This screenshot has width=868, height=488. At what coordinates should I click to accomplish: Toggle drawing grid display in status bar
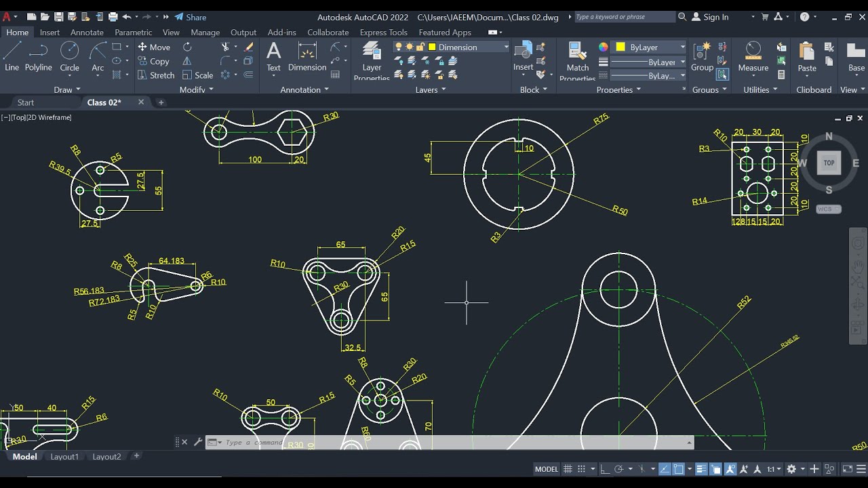[568, 469]
